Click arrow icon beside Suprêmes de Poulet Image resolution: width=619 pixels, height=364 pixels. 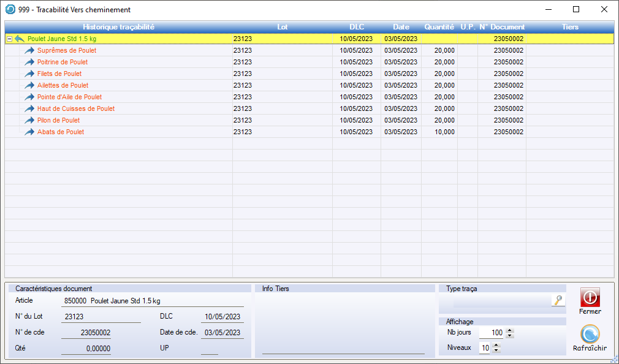click(29, 50)
